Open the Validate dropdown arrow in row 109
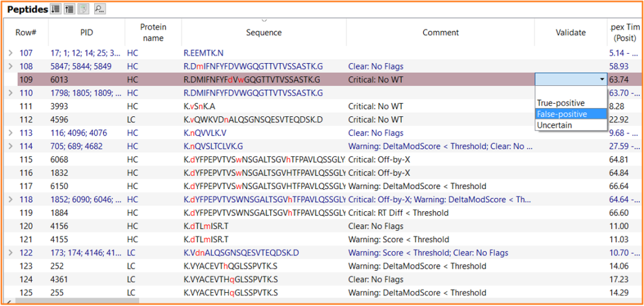The width and height of the screenshot is (644, 306). [602, 79]
